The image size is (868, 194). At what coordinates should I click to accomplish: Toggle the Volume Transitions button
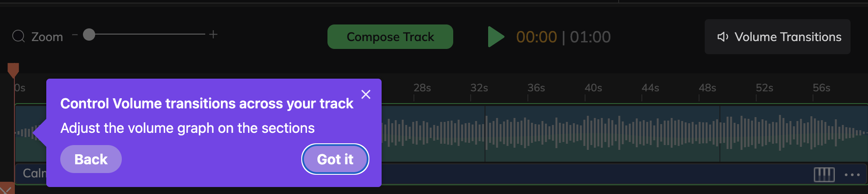pos(777,37)
